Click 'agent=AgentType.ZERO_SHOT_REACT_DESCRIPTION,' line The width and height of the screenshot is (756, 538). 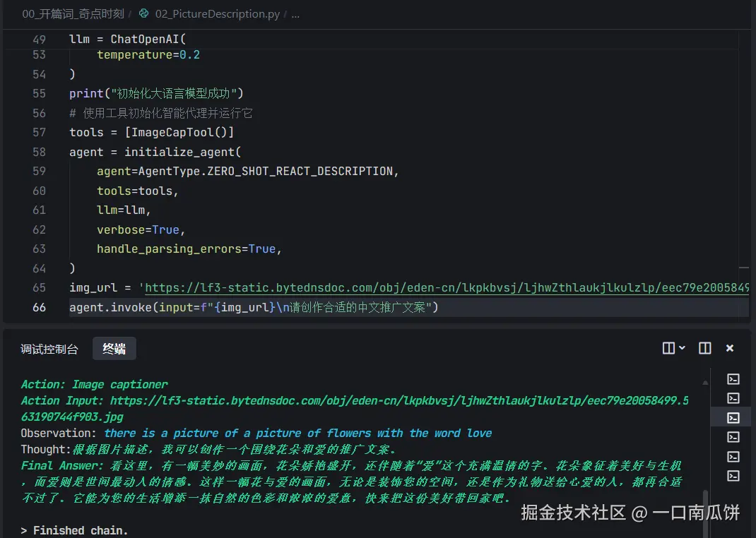pyautogui.click(x=248, y=172)
